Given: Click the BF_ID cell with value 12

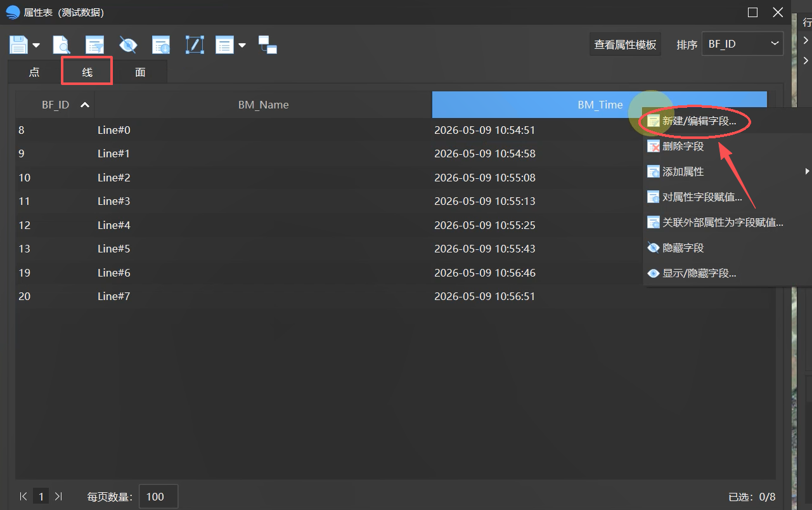Looking at the screenshot, I should [x=55, y=225].
